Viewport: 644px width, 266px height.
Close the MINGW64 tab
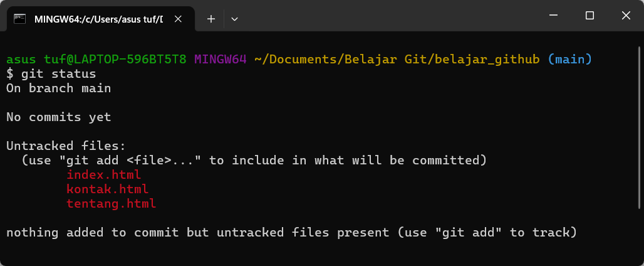[178, 19]
